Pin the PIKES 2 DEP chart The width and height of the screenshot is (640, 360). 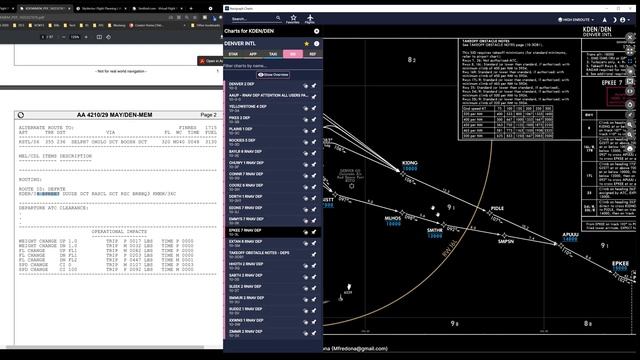pyautogui.click(x=314, y=120)
